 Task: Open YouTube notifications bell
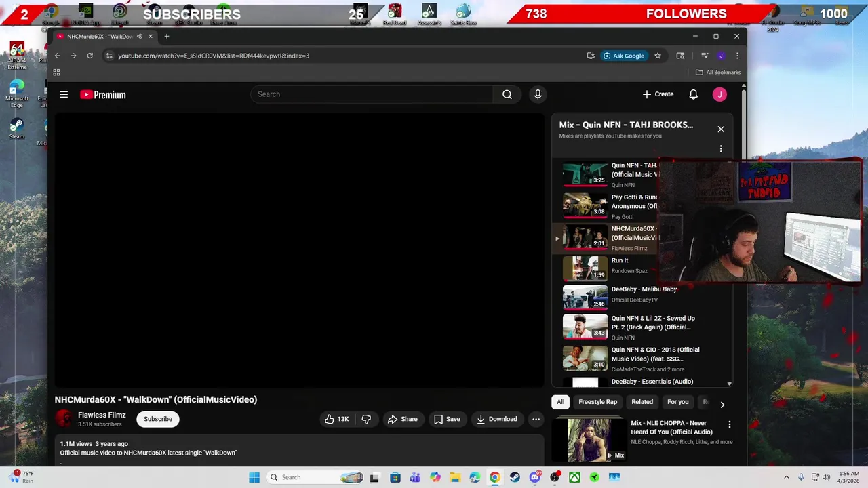coord(693,94)
